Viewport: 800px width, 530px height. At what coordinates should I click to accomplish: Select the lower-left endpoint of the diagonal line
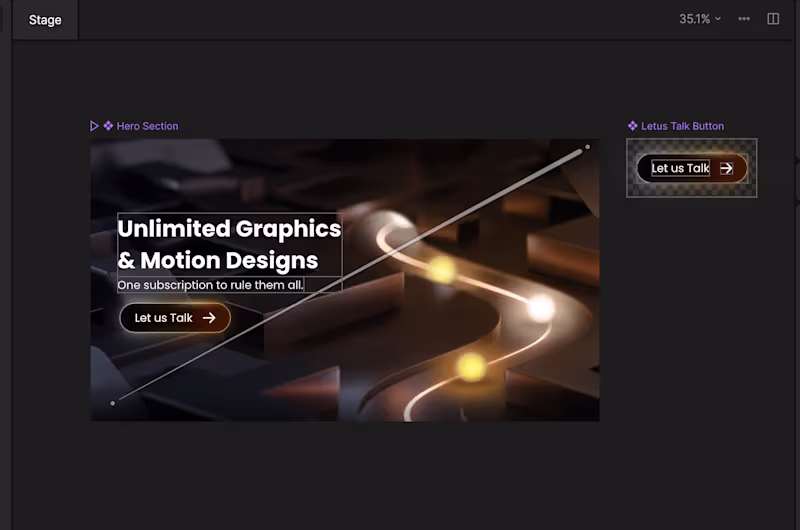tap(113, 403)
